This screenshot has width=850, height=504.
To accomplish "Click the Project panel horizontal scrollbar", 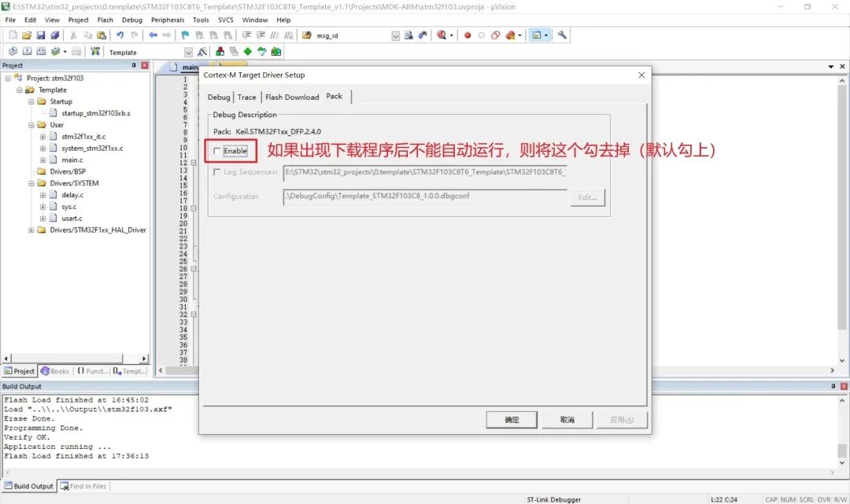I will click(x=75, y=359).
